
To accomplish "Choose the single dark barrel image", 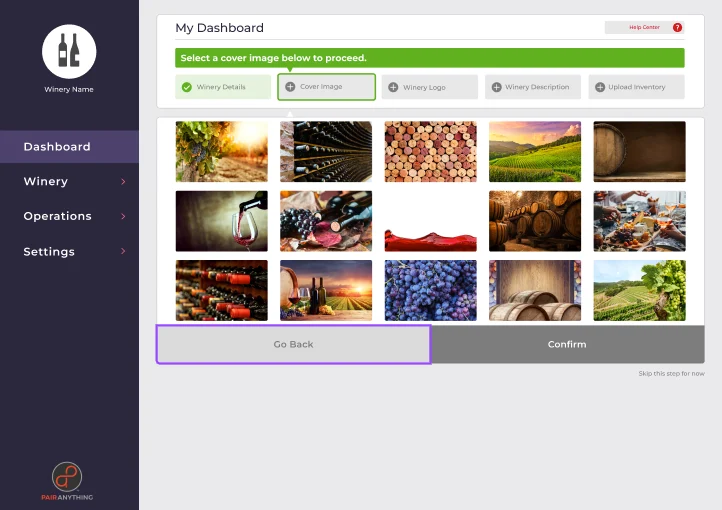I will [640, 151].
